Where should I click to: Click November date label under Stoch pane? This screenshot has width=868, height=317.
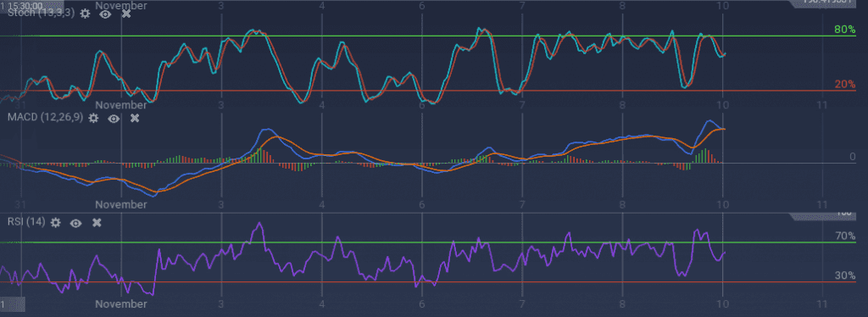121,104
